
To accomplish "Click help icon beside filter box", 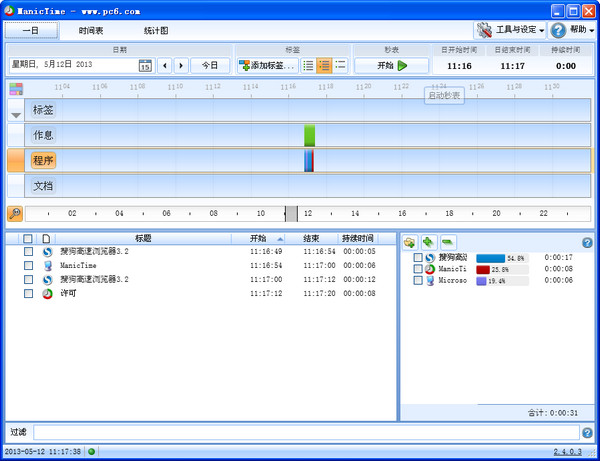I will coord(587,433).
